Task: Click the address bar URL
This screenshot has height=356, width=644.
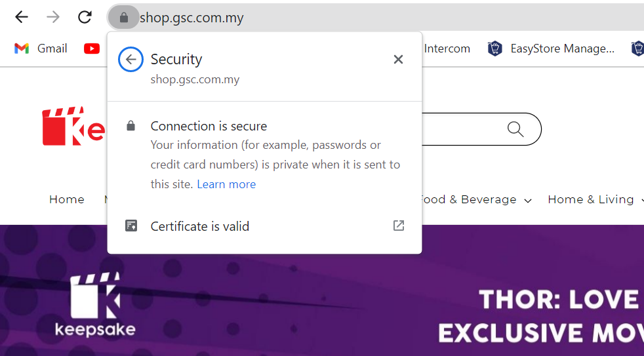Action: [x=191, y=18]
